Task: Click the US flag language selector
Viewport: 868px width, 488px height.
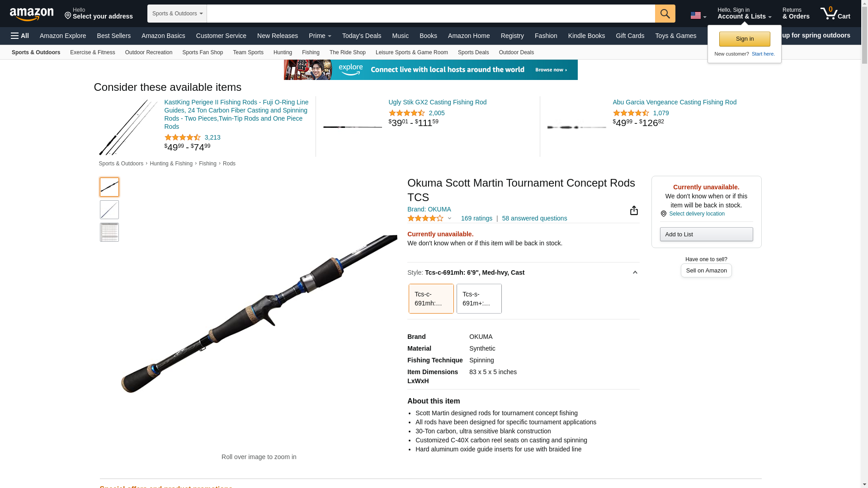Action: point(698,15)
